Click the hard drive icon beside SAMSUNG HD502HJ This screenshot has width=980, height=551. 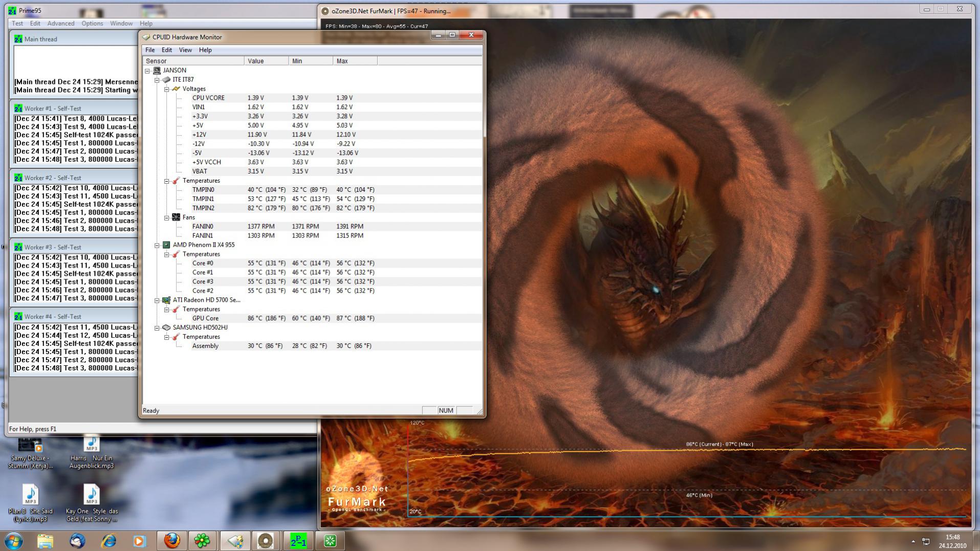pyautogui.click(x=166, y=327)
